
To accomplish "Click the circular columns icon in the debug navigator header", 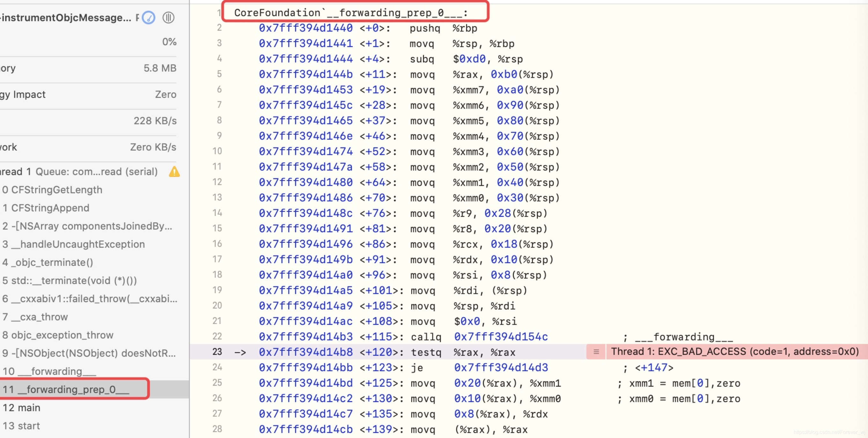I will [x=168, y=18].
